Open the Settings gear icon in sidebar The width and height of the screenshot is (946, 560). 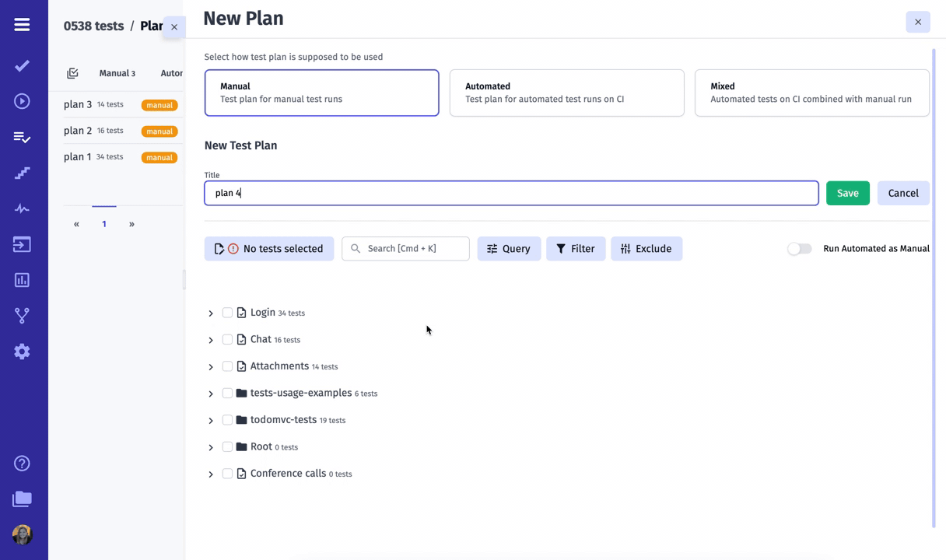[x=22, y=352]
